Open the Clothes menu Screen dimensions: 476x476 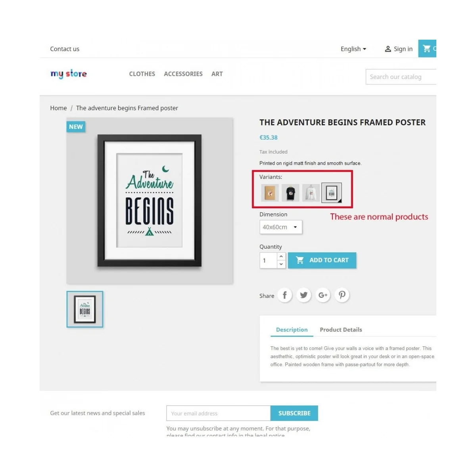pos(142,74)
